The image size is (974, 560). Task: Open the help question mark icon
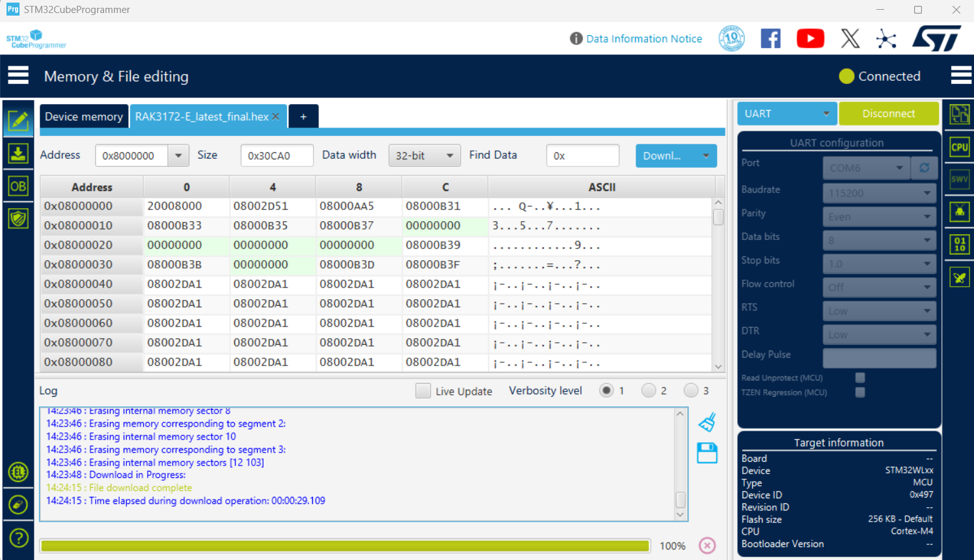pos(18,538)
